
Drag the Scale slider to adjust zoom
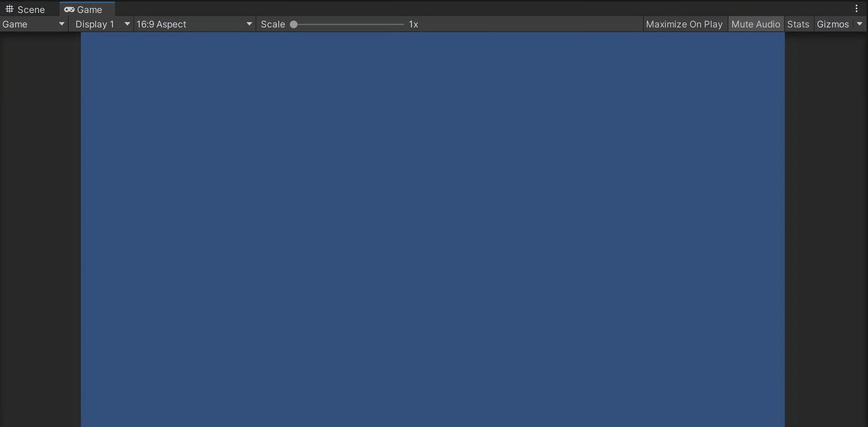(x=293, y=24)
